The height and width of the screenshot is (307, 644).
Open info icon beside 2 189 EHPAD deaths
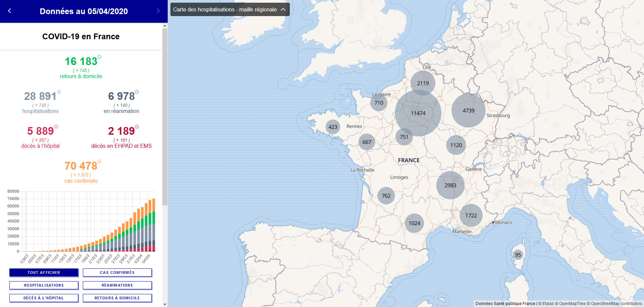tap(137, 127)
